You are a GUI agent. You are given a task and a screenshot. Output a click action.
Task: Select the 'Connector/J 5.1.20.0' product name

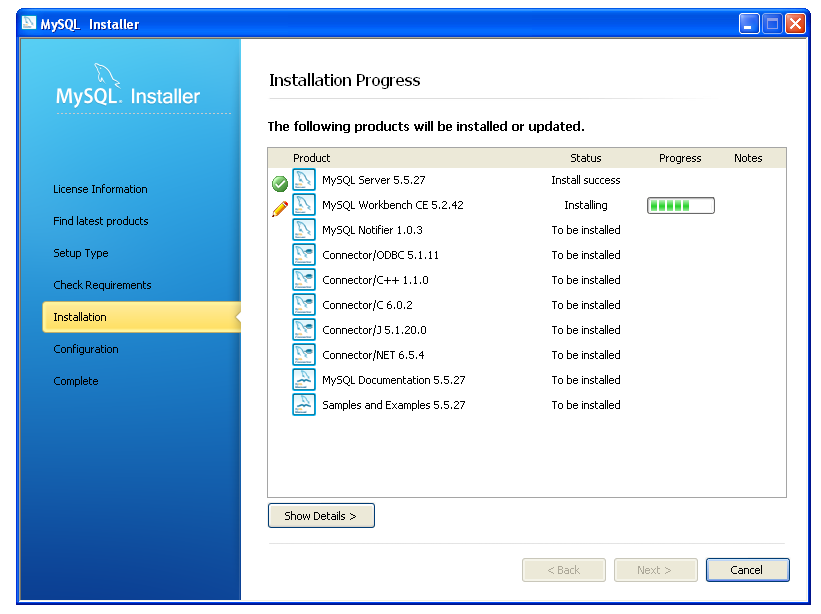point(374,330)
